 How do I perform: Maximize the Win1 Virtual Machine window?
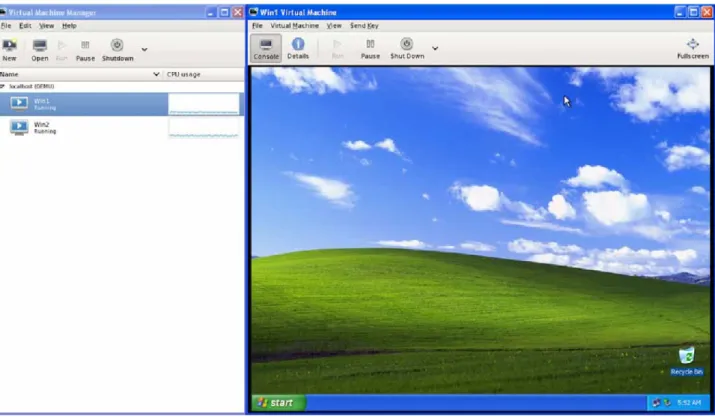693,12
